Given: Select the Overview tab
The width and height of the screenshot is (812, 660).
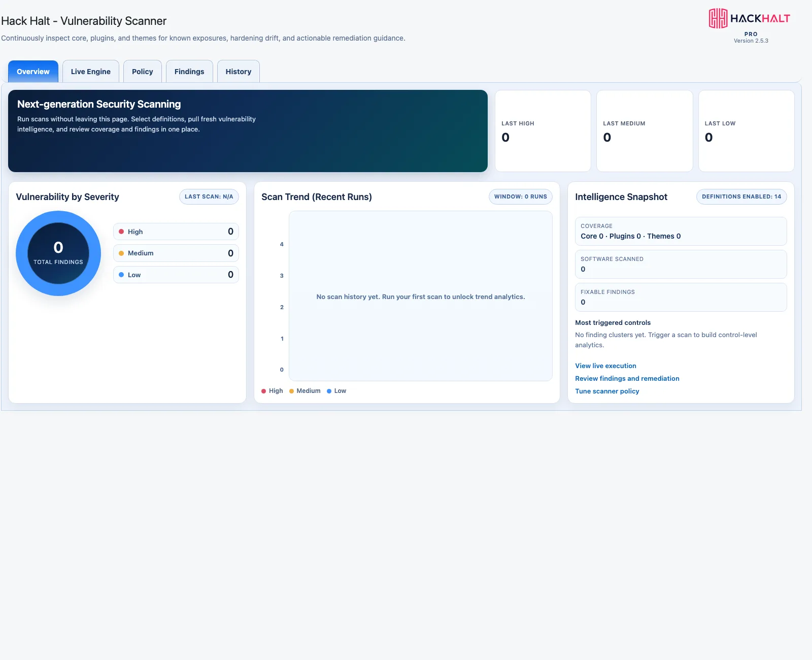Looking at the screenshot, I should click(x=33, y=72).
